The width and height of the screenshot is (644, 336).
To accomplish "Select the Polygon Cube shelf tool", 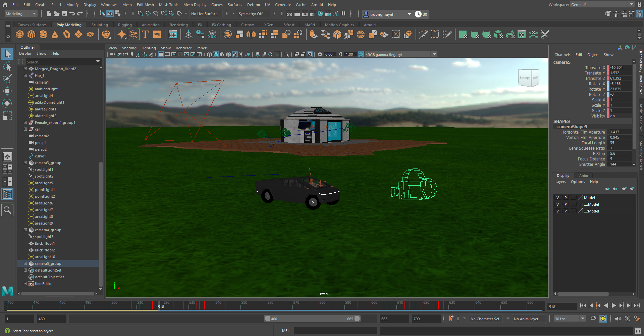I will pyautogui.click(x=31, y=34).
